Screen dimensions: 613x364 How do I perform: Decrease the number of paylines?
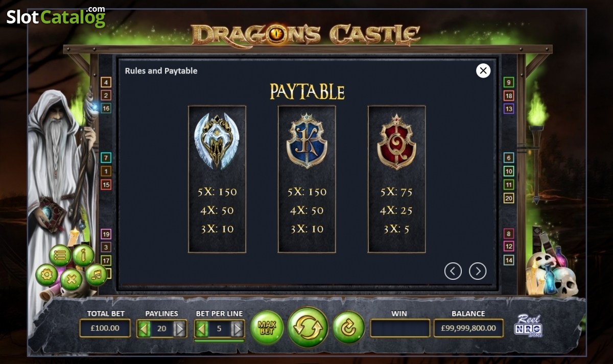click(144, 329)
